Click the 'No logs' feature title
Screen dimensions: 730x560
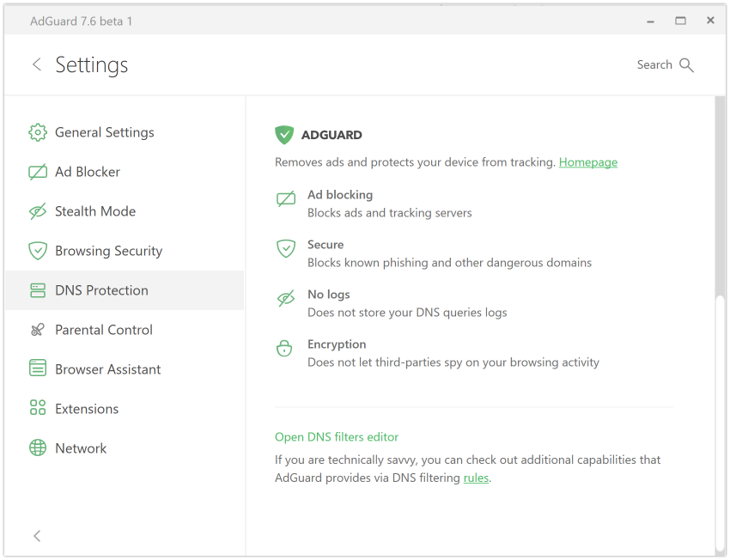point(329,295)
